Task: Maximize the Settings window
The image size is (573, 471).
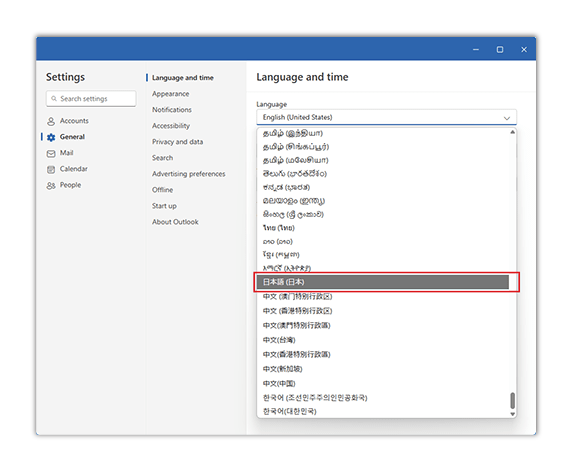Action: 500,49
